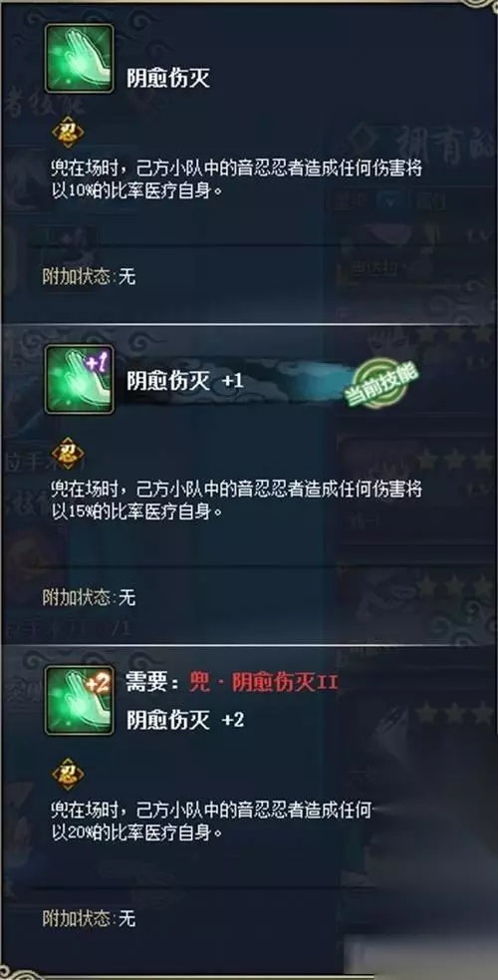Click the ornate corner decoration at top right
Viewport: 498px width, 980px height.
coord(480,5)
